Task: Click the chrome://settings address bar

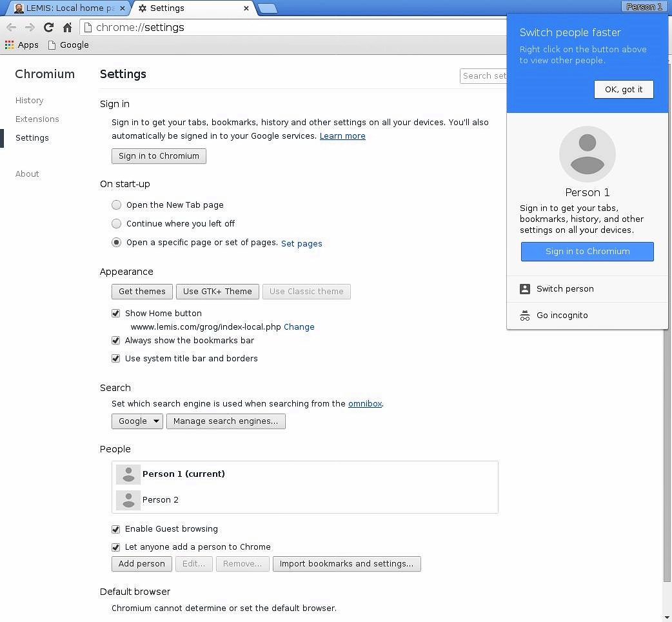Action: pyautogui.click(x=290, y=28)
